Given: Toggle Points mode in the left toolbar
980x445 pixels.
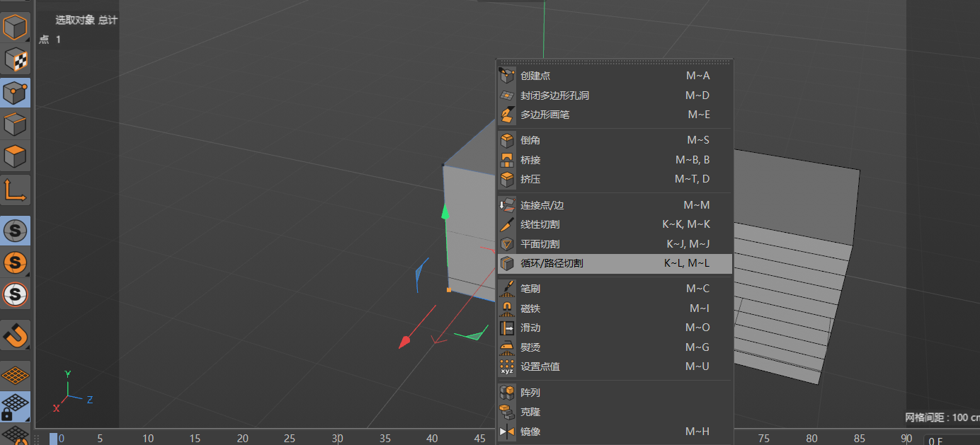Looking at the screenshot, I should 15,93.
